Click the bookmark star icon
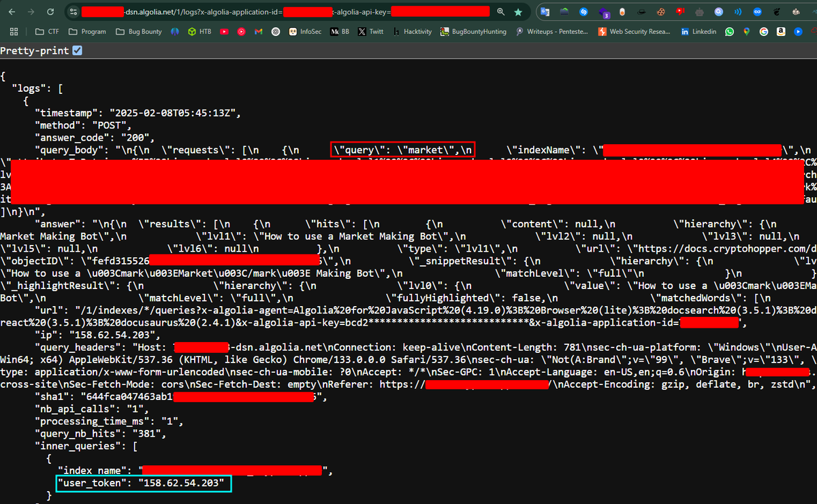 tap(519, 12)
